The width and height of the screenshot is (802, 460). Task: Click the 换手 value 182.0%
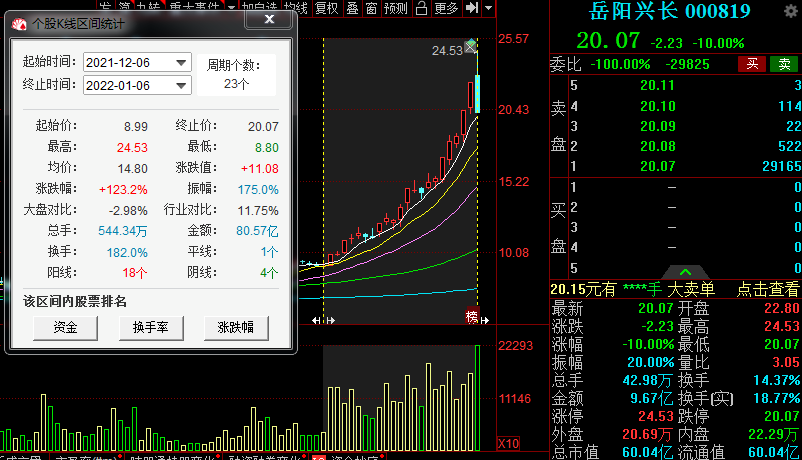coord(127,252)
